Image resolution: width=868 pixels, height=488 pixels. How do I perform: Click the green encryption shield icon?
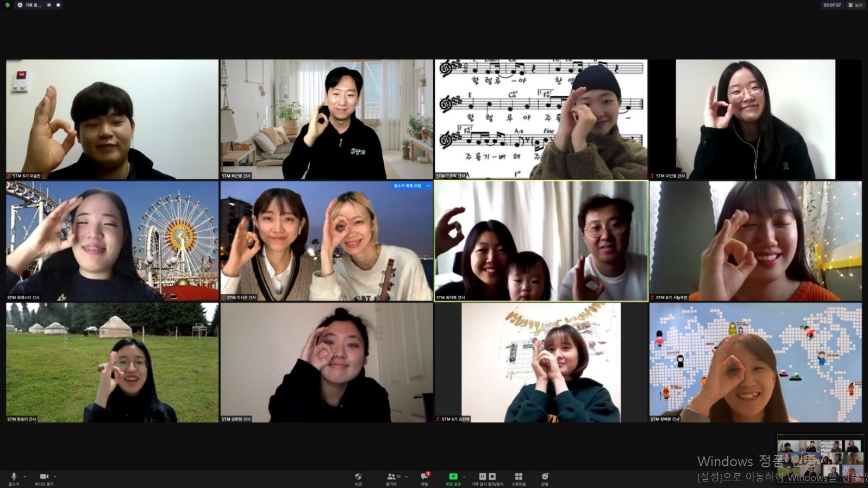[8, 5]
